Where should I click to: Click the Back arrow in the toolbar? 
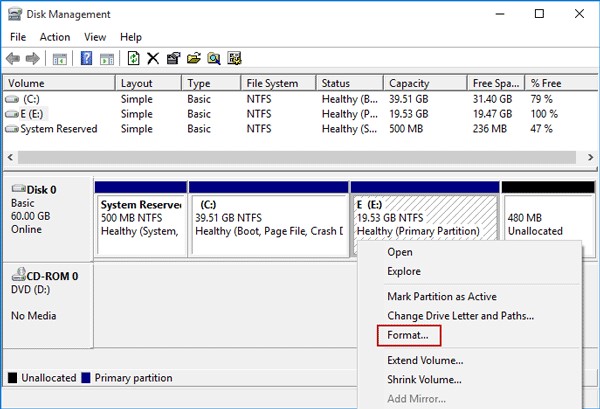[x=13, y=59]
